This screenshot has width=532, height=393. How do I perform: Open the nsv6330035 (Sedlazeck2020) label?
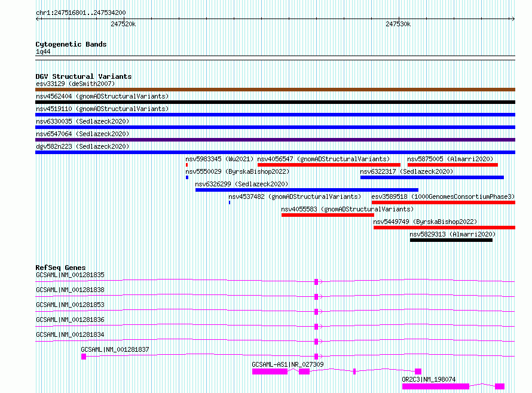tap(82, 121)
